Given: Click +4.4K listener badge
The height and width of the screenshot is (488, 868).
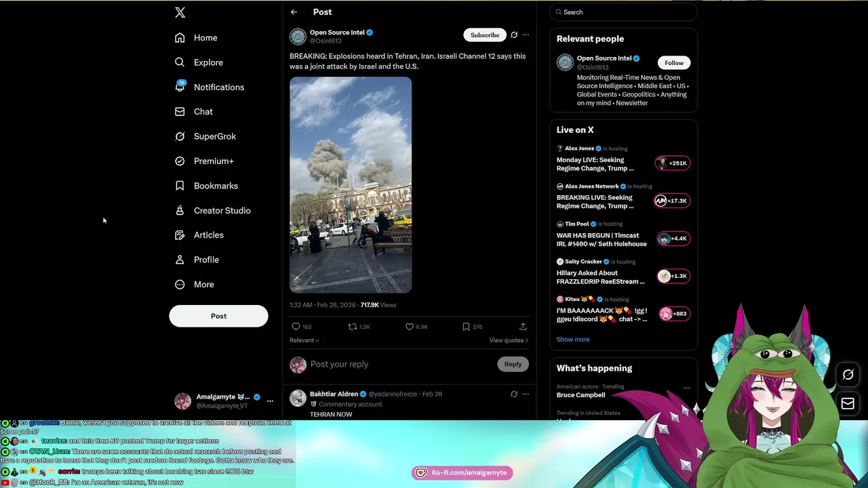Looking at the screenshot, I should pyautogui.click(x=674, y=238).
